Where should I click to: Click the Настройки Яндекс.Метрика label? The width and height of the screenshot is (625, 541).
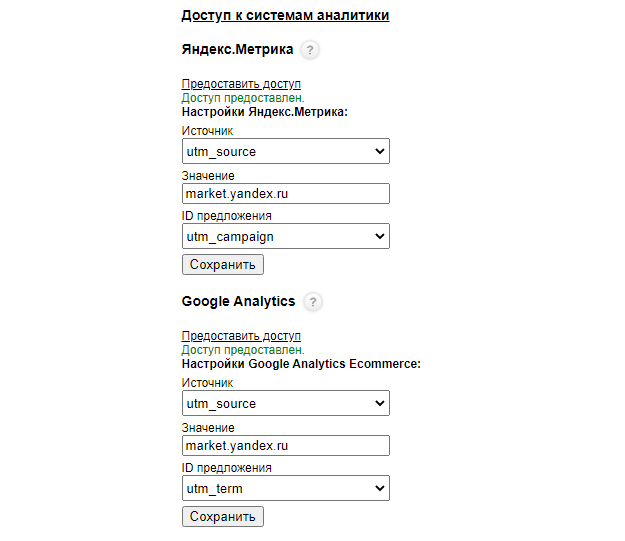coord(265,112)
